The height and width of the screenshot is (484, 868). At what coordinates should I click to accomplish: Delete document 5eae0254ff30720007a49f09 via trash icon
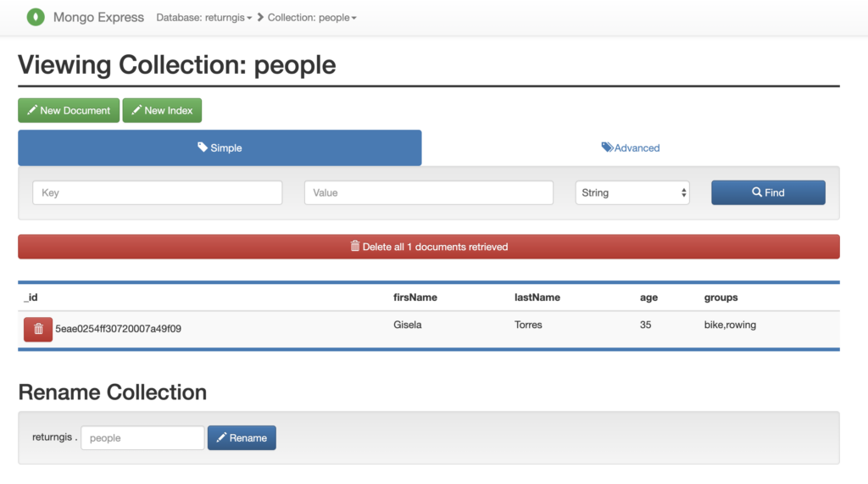click(x=38, y=329)
